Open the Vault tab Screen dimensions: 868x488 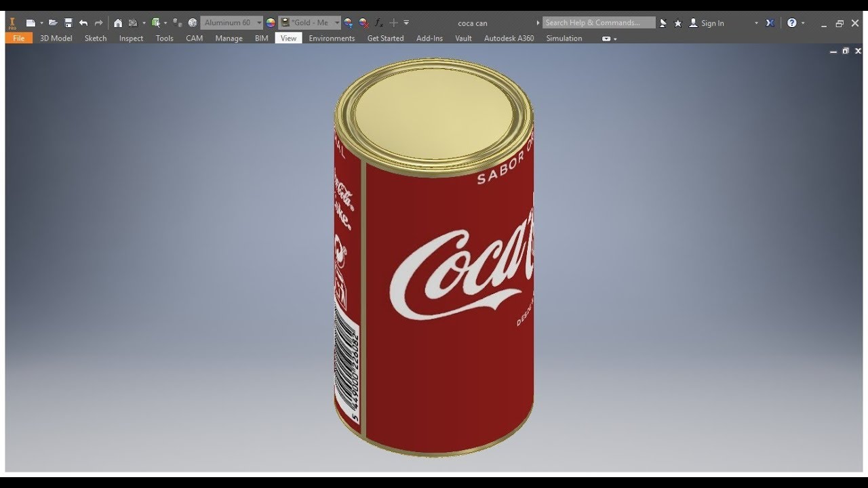coord(464,39)
